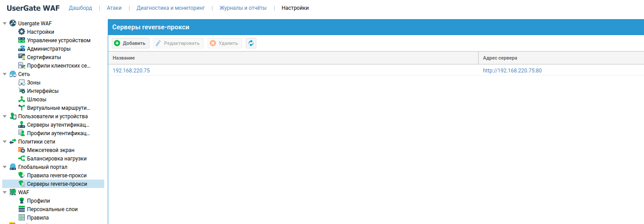Sort by the Адрес сервера column header
This screenshot has height=224, width=644.
click(561, 58)
